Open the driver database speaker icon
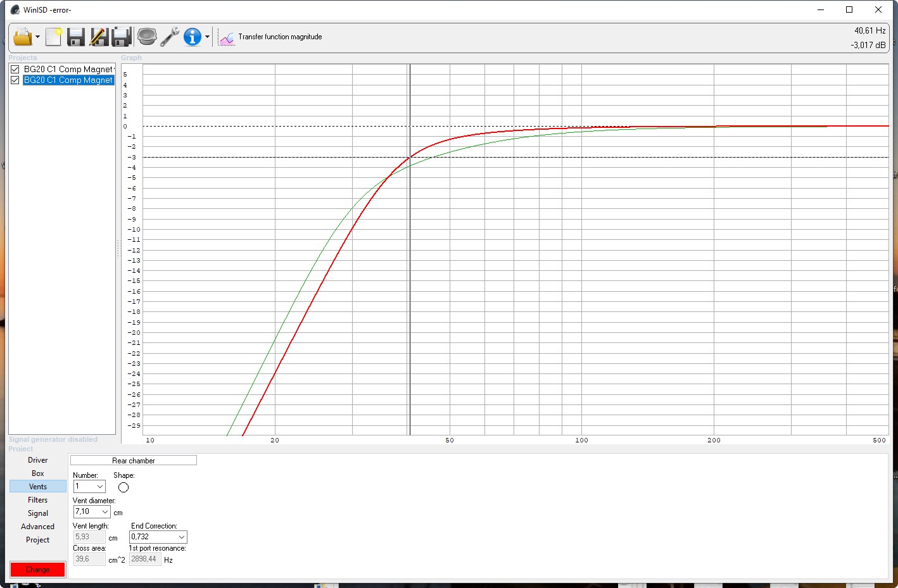 147,37
